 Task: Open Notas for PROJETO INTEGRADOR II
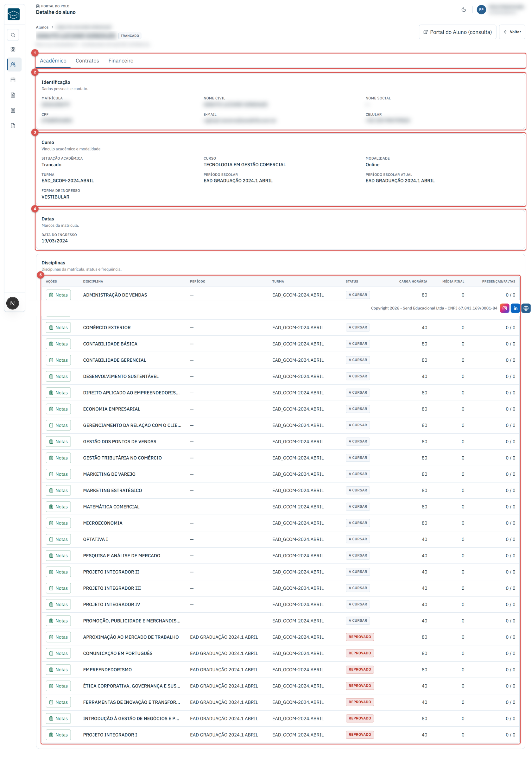click(58, 572)
